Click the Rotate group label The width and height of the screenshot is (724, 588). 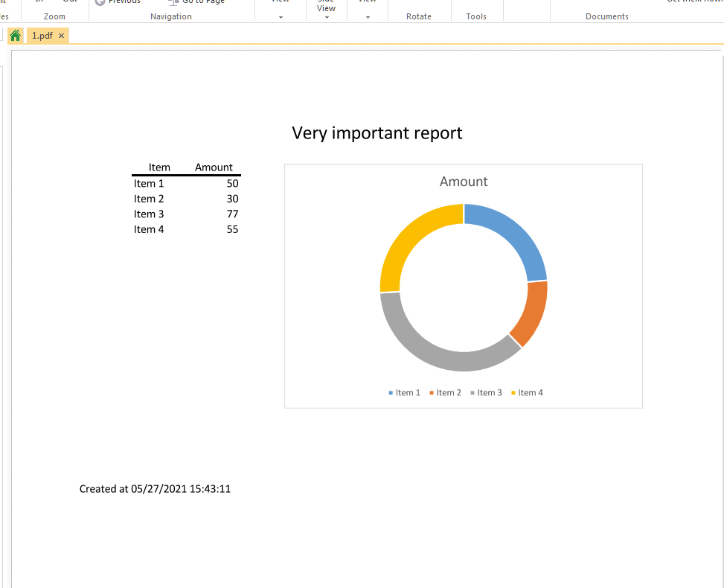[419, 16]
